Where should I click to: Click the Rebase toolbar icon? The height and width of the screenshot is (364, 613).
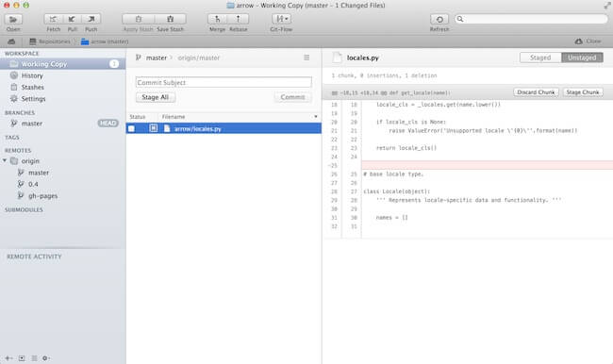tap(238, 19)
